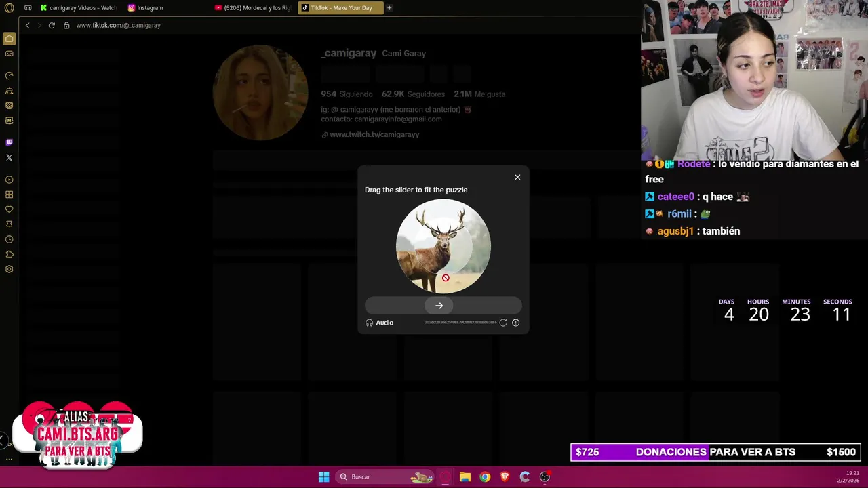Screen dimensions: 868x488
Task: Click the 2.1M Me gusta count
Action: (x=479, y=94)
